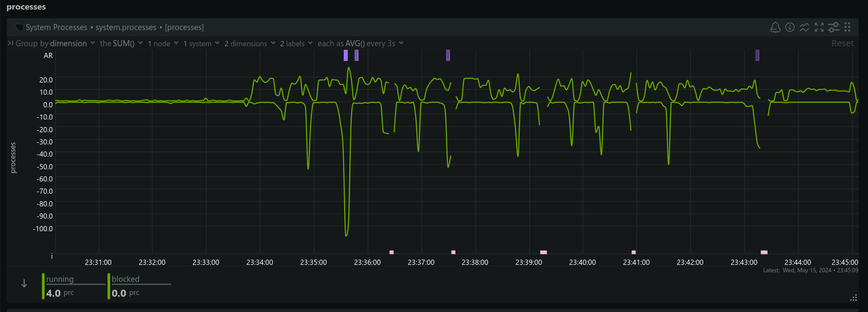Open the 1 node filter menu
The height and width of the screenshot is (312, 868).
(163, 44)
